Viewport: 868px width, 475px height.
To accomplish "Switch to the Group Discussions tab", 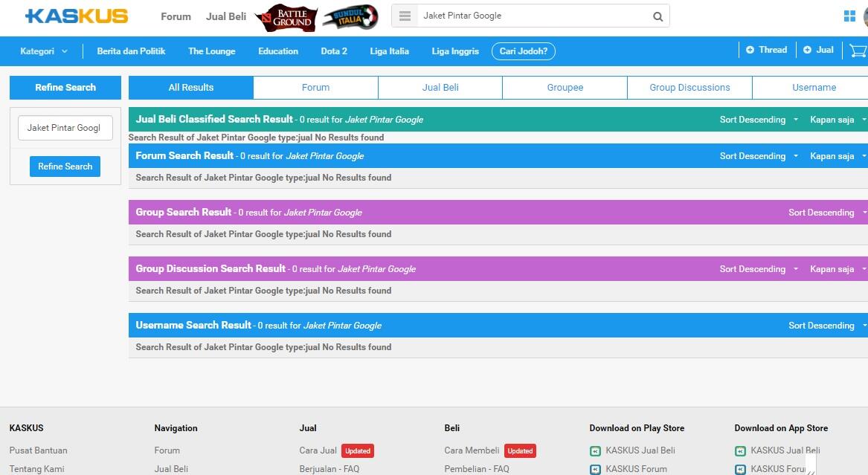I will [x=689, y=88].
